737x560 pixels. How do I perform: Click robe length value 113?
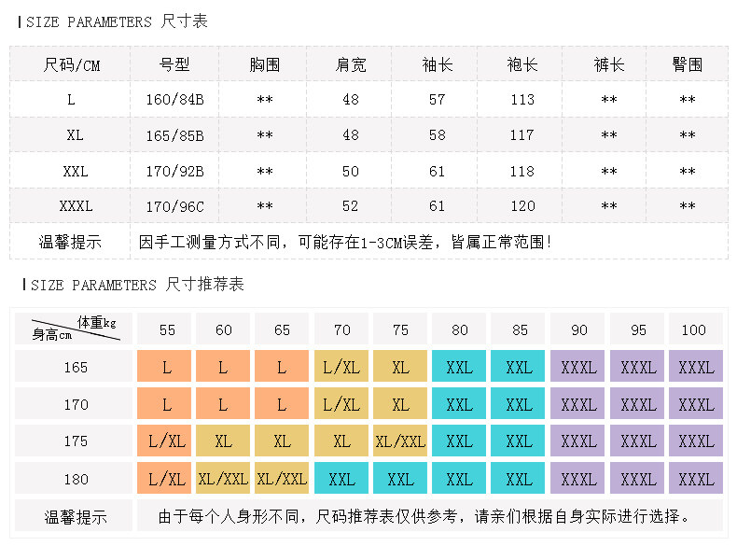(522, 100)
